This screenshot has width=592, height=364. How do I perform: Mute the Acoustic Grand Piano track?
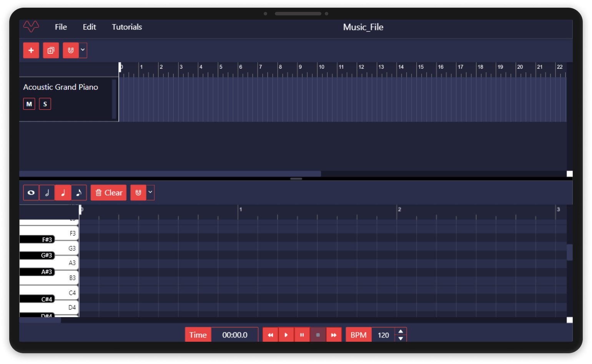click(x=29, y=104)
